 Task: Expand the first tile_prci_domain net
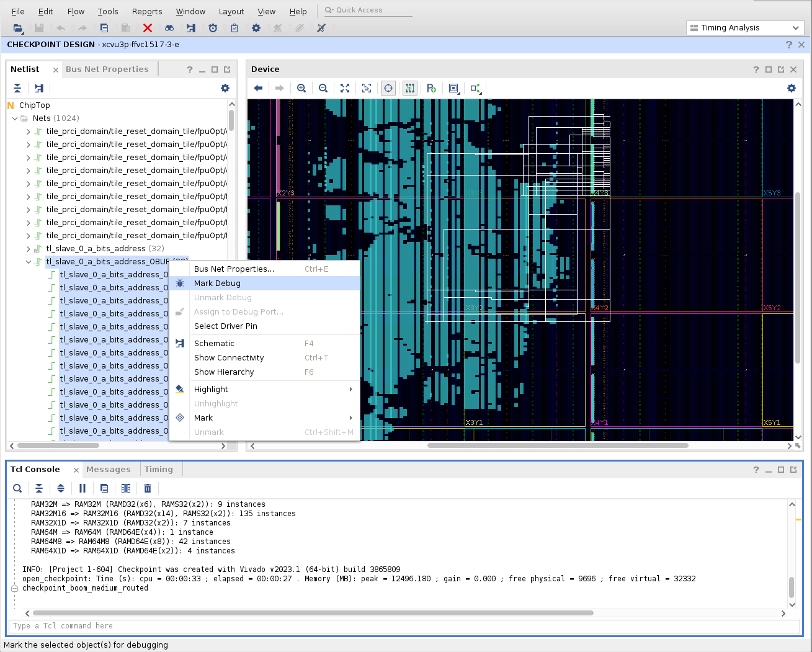[29, 132]
